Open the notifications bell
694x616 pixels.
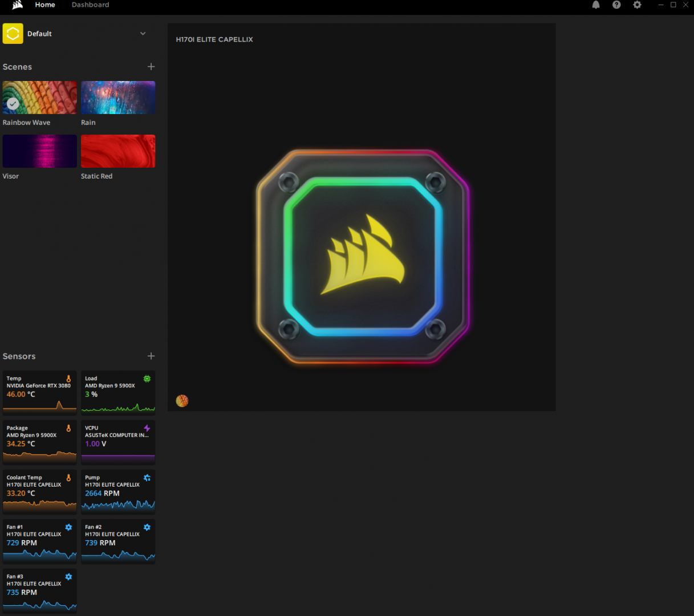point(596,5)
